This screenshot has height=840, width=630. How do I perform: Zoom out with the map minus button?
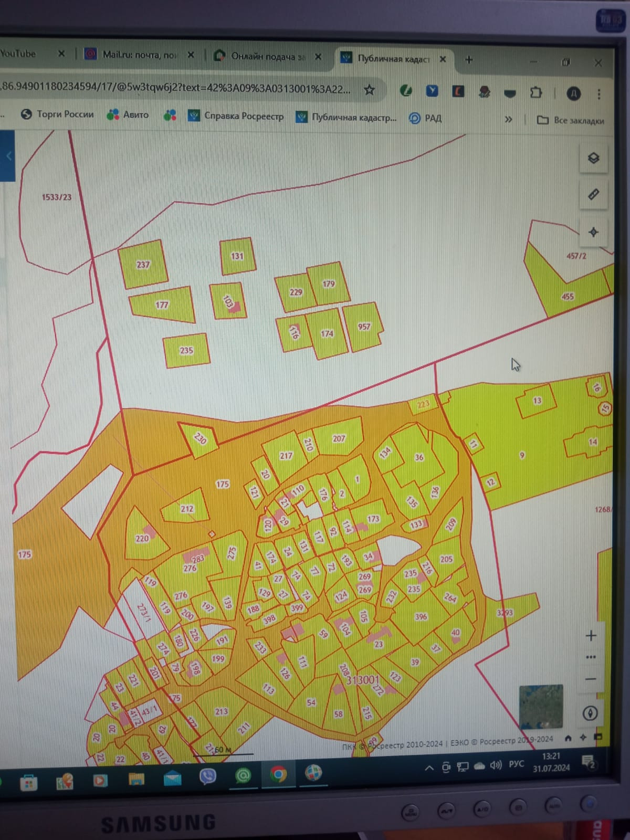tap(591, 679)
